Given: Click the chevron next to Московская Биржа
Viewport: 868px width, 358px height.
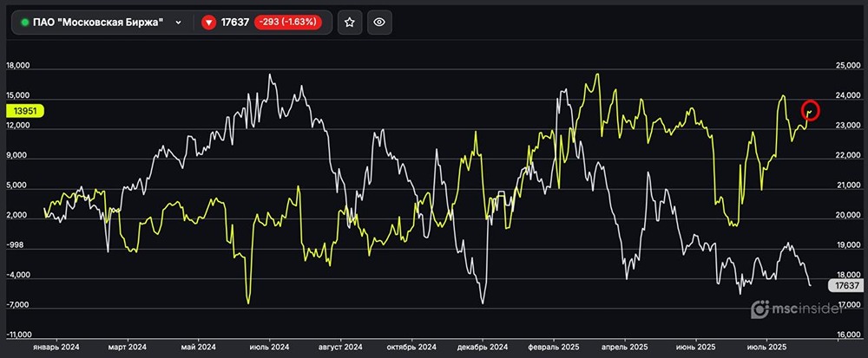Looking at the screenshot, I should (178, 23).
